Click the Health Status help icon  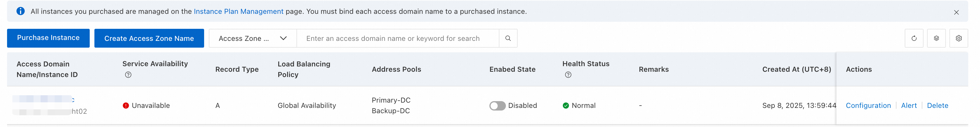(x=568, y=75)
